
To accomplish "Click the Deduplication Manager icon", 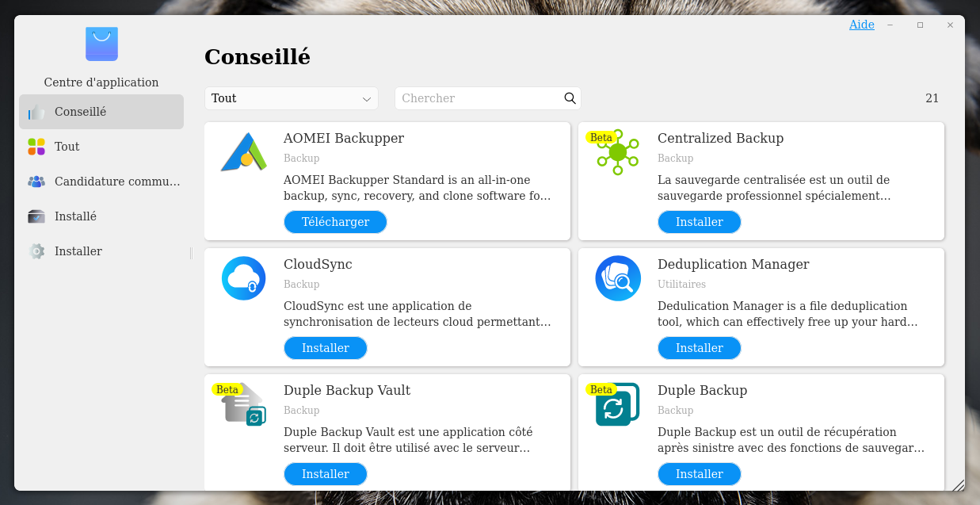I will click(x=618, y=278).
